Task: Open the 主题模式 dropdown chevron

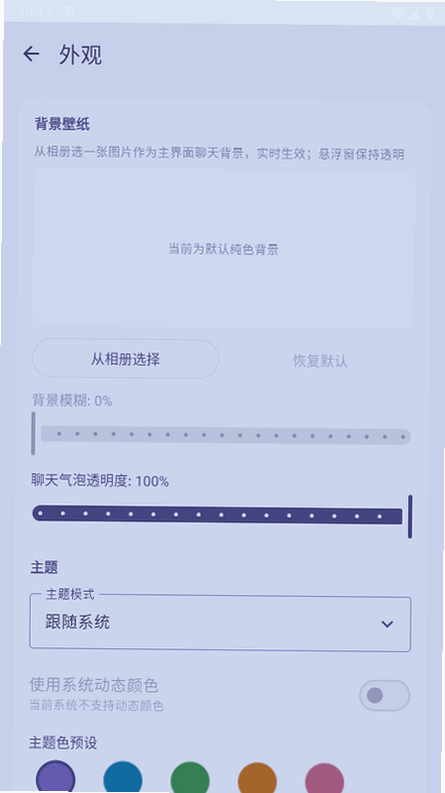Action: point(387,624)
